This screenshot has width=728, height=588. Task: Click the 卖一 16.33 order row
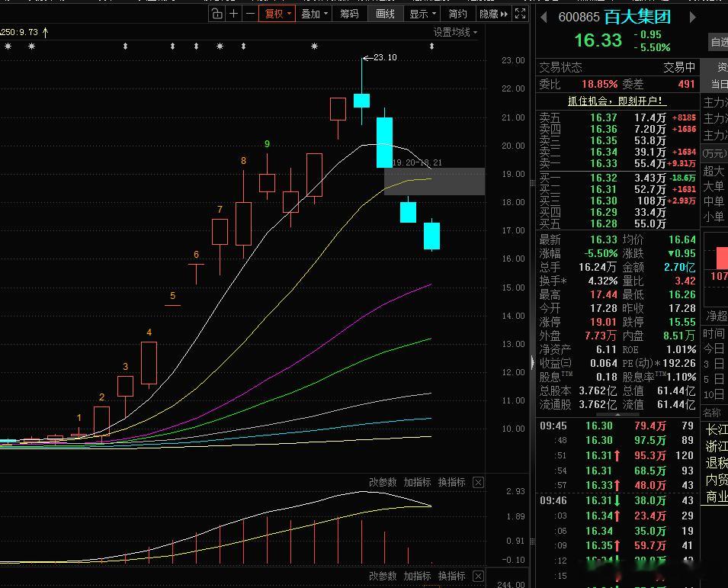[617, 163]
